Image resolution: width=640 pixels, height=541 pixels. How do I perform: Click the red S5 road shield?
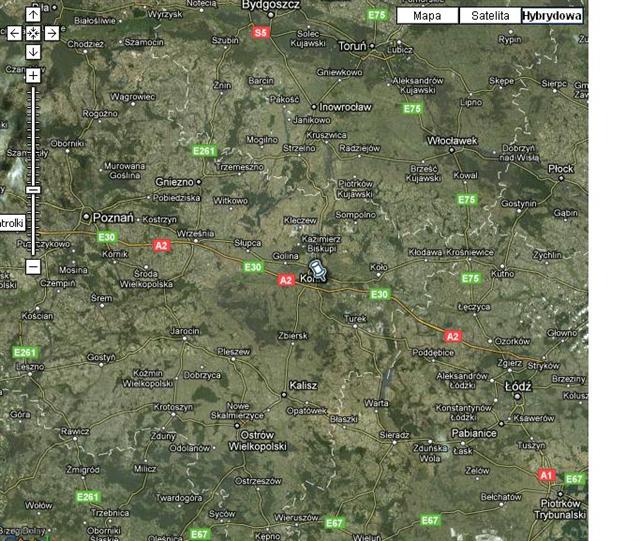261,33
